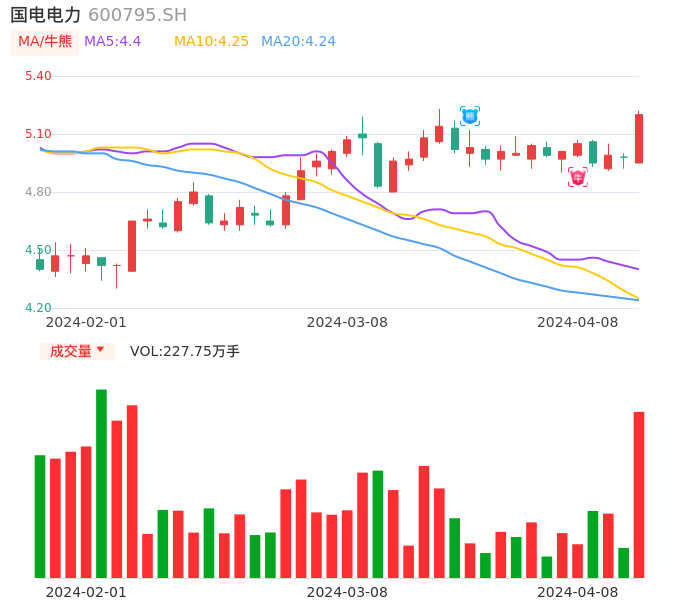Click the 2024-02-01 date on price axis
Image resolution: width=686 pixels, height=606 pixels.
click(86, 322)
